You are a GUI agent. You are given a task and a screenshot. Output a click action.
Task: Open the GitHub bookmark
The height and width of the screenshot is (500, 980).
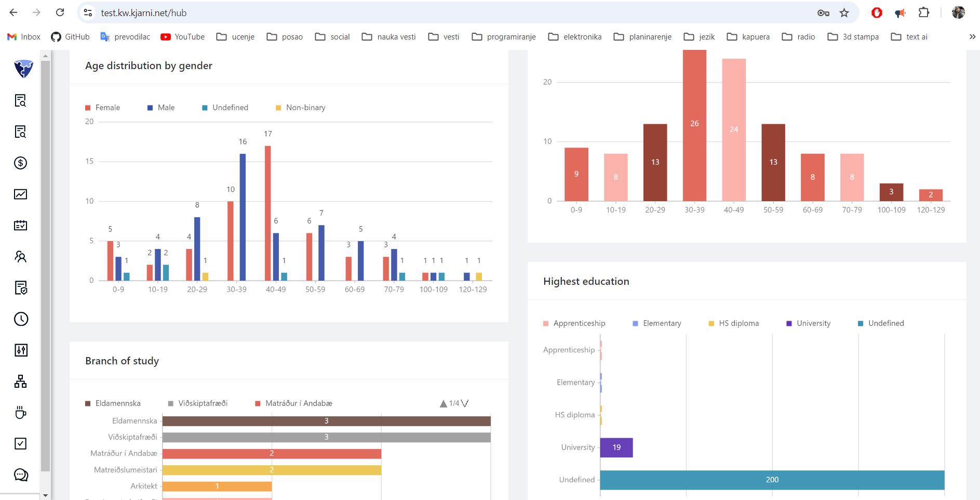[x=70, y=36]
